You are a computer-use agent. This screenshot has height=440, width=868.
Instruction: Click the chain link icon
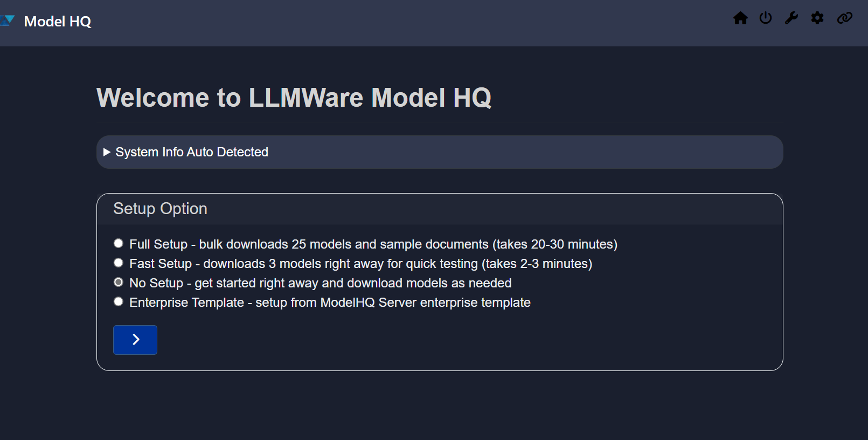(844, 18)
